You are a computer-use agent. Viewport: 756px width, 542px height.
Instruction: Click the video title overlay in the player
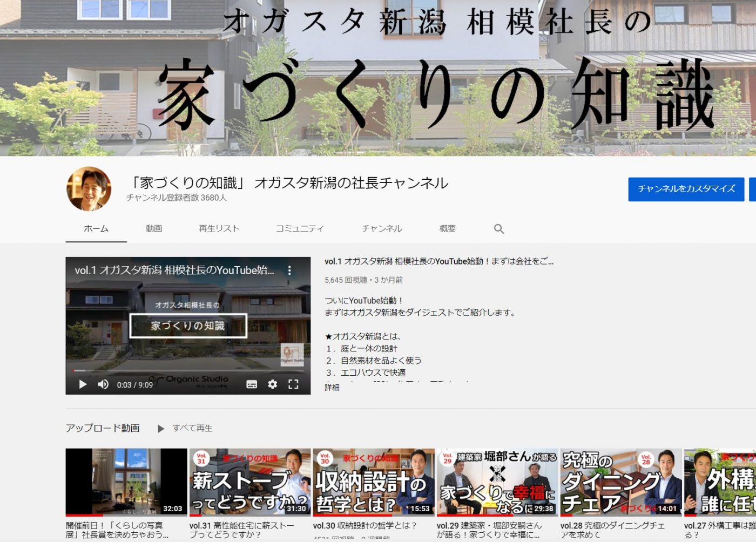click(x=174, y=270)
